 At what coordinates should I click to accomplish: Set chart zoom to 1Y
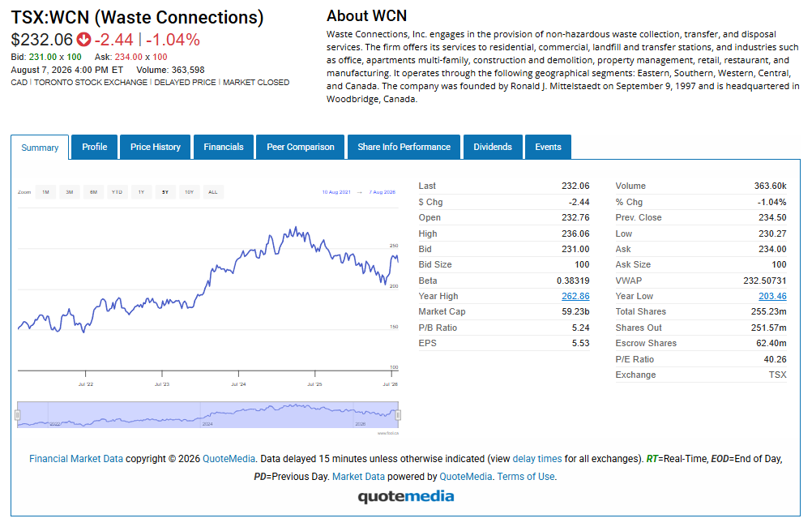141,192
